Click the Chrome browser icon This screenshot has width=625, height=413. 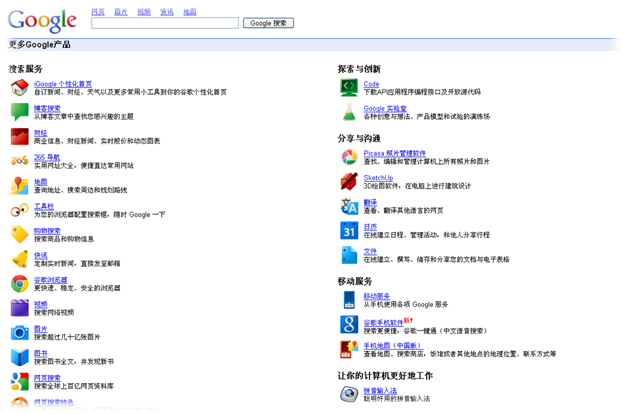[x=20, y=283]
